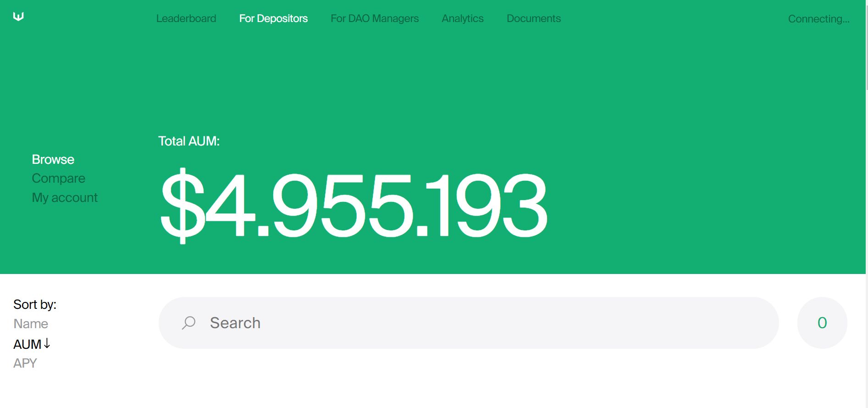Click the Connecting... wallet status
This screenshot has width=868, height=408.
tap(818, 19)
